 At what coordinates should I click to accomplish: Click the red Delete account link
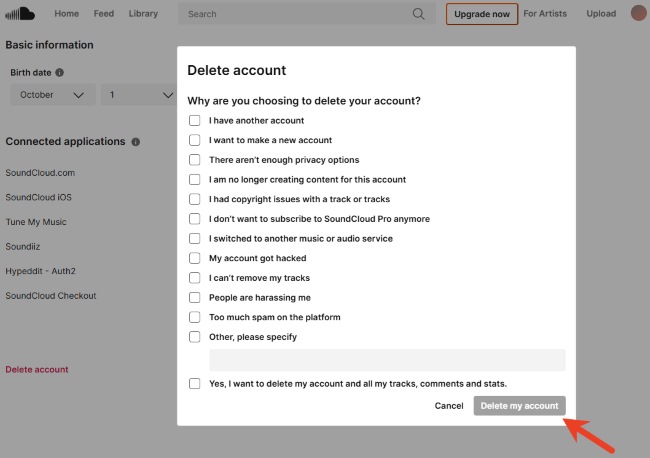tap(36, 370)
